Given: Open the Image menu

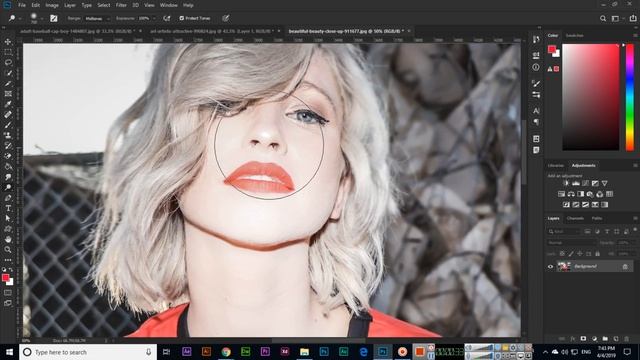Looking at the screenshot, I should click(x=52, y=5).
